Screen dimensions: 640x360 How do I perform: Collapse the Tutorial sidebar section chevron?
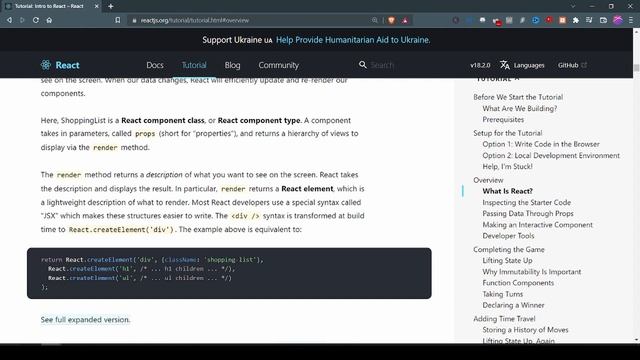pos(517,79)
